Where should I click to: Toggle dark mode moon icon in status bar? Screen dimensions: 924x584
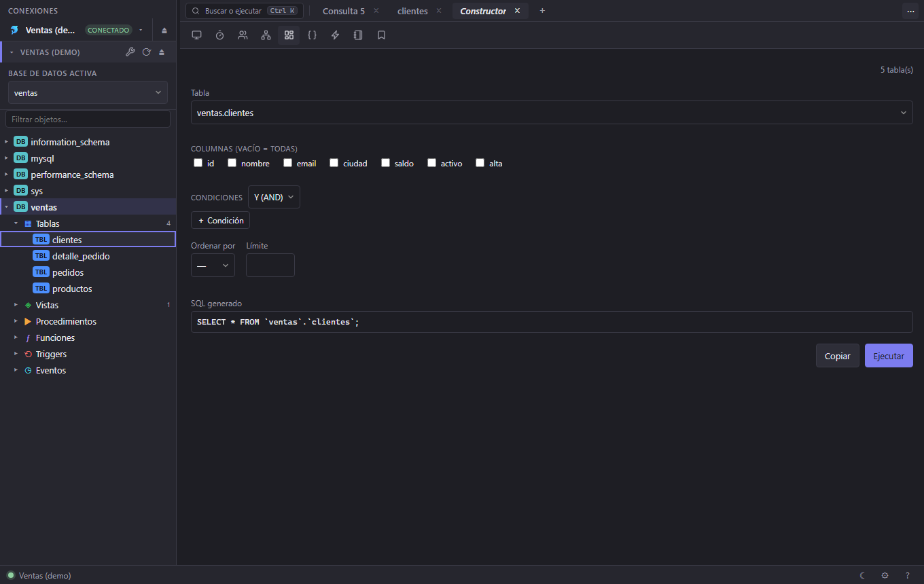[x=862, y=575]
